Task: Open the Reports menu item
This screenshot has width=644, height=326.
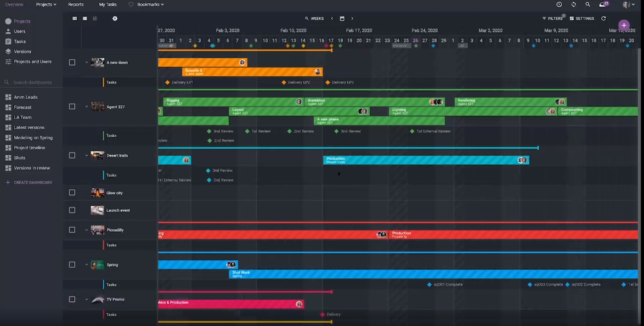Action: coord(76,4)
